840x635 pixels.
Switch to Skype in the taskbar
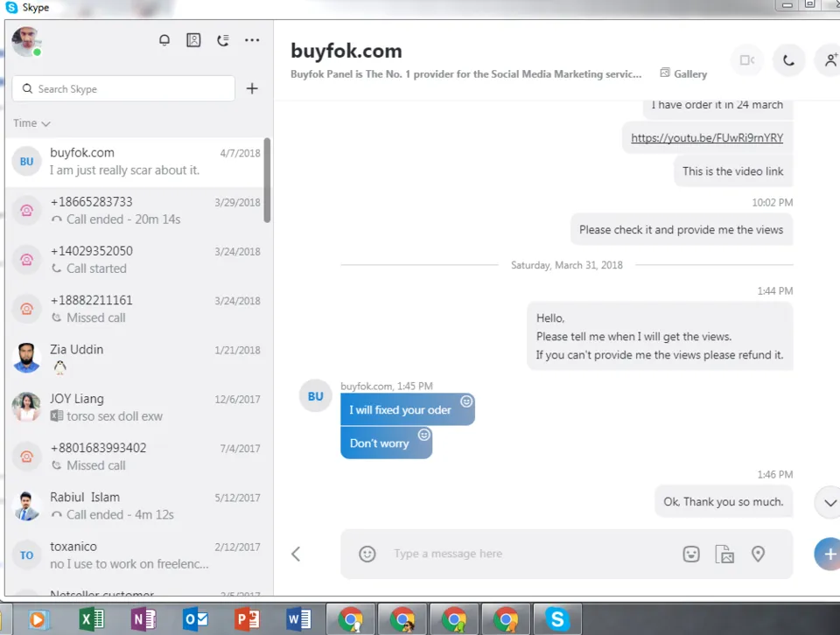(557, 619)
